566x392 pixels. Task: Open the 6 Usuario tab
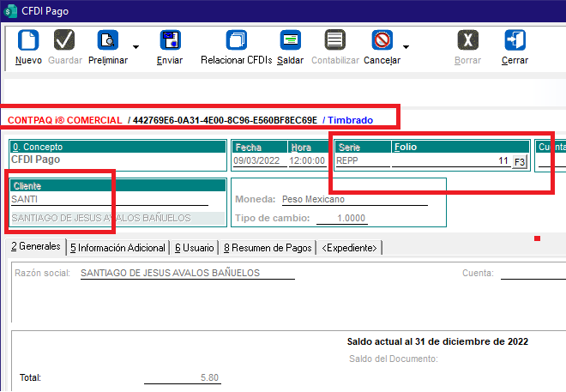(x=195, y=248)
